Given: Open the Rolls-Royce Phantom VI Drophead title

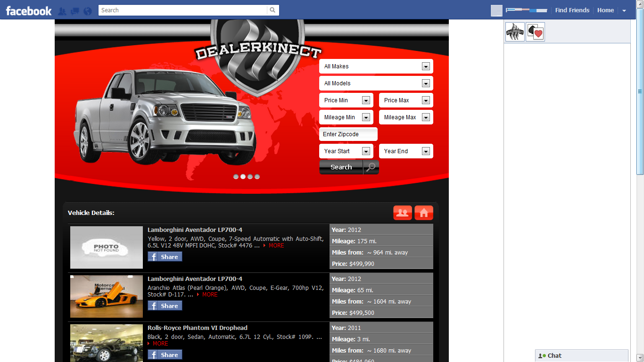Looking at the screenshot, I should [198, 328].
